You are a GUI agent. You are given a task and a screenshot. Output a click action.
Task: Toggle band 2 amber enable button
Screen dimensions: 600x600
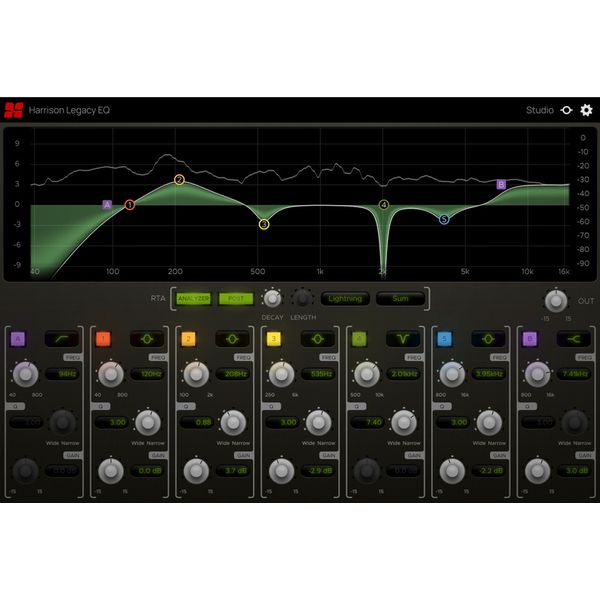(x=188, y=339)
